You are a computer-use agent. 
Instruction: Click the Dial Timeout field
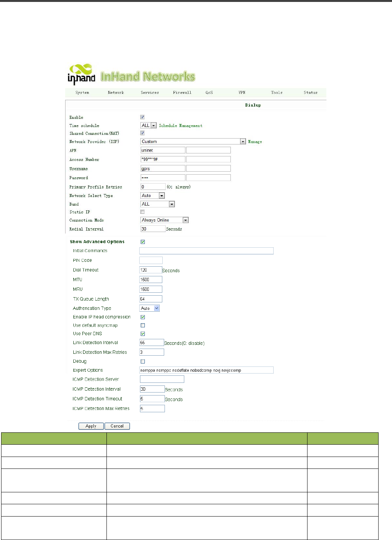tap(151, 270)
